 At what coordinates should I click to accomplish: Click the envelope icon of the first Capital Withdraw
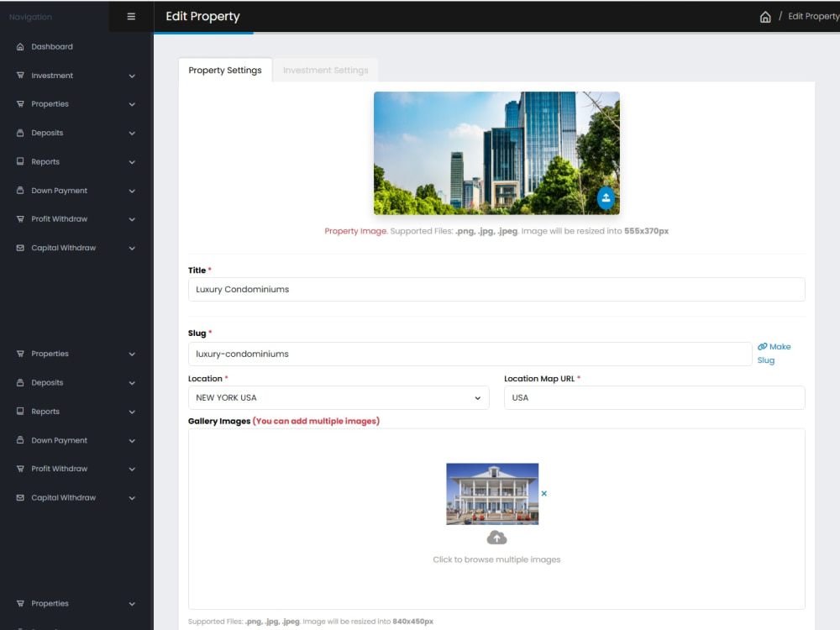[20, 248]
